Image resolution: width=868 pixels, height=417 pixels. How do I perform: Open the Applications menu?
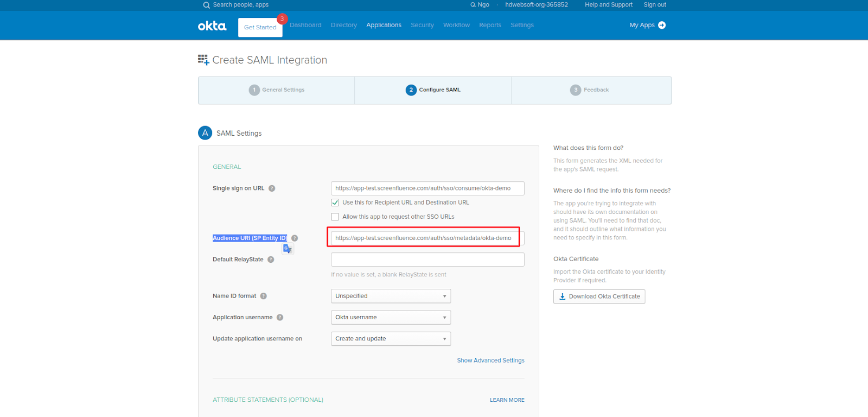point(384,25)
